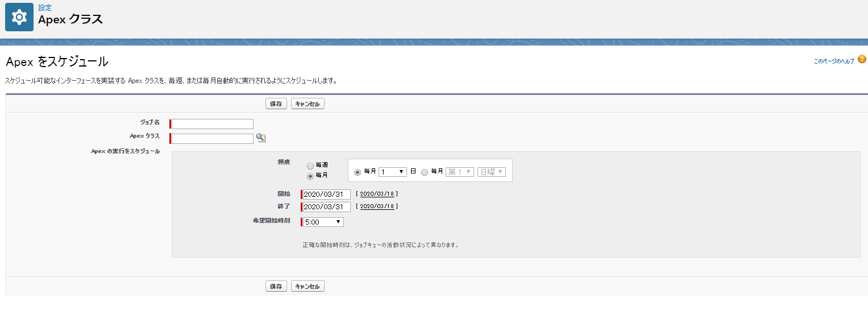868x331 pixels.
Task: Click the Apex をスケジュール heading text
Action: [57, 61]
